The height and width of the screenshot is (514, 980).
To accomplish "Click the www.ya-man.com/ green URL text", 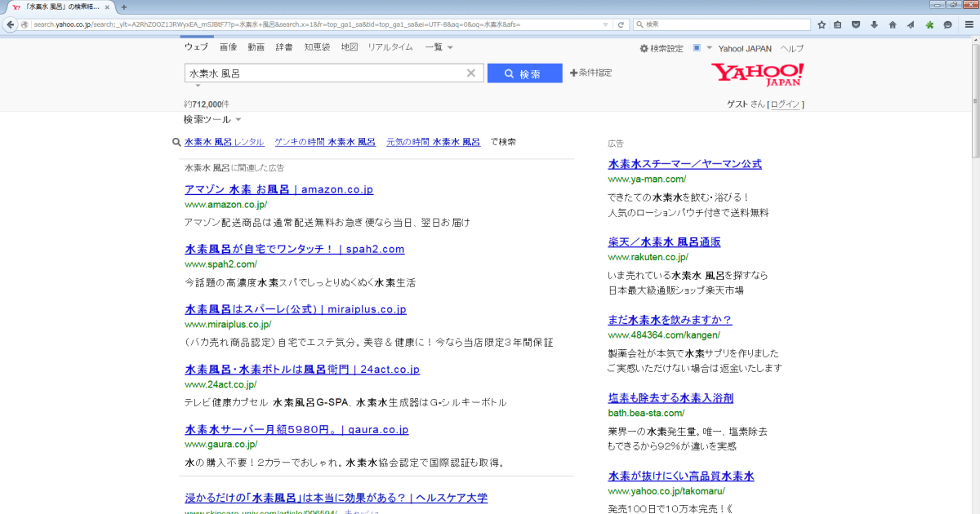I will 647,179.
